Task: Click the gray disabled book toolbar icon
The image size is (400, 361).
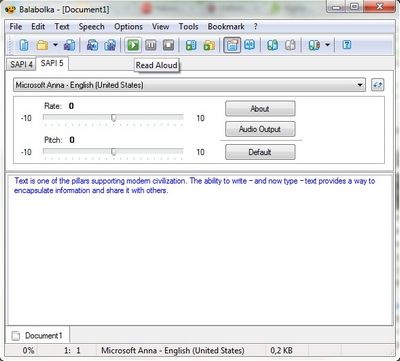Action: tap(290, 45)
